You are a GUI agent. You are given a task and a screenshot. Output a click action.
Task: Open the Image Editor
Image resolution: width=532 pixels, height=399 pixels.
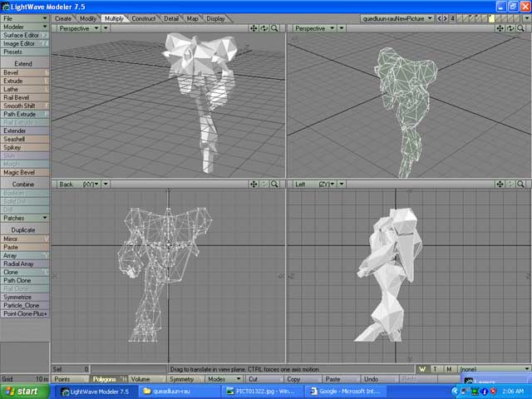[25, 43]
